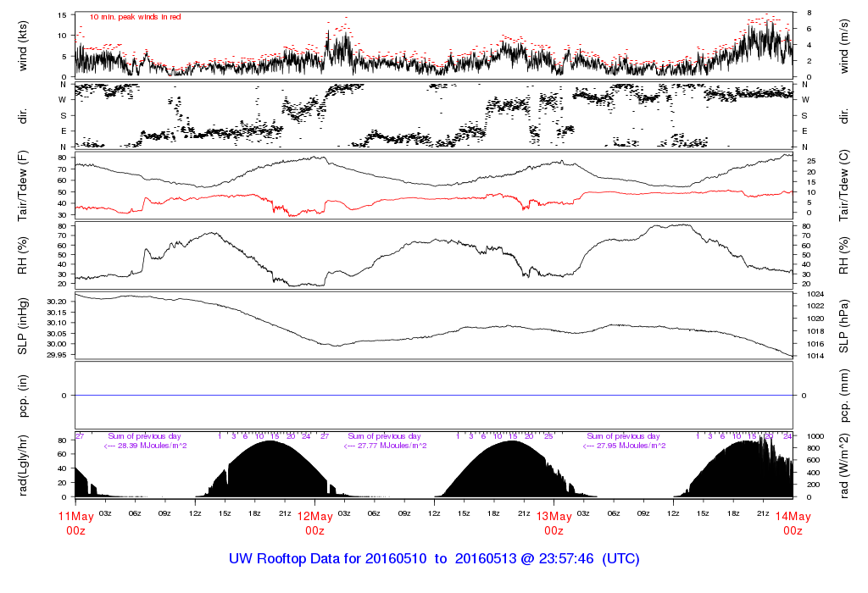Click the 'Tair/Tdew (C)' axis label

point(844,186)
